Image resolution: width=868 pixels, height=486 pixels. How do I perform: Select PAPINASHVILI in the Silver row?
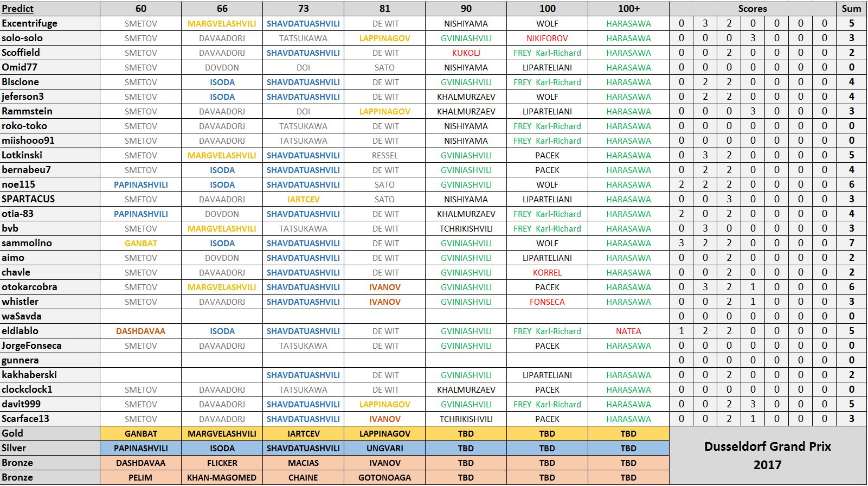141,448
